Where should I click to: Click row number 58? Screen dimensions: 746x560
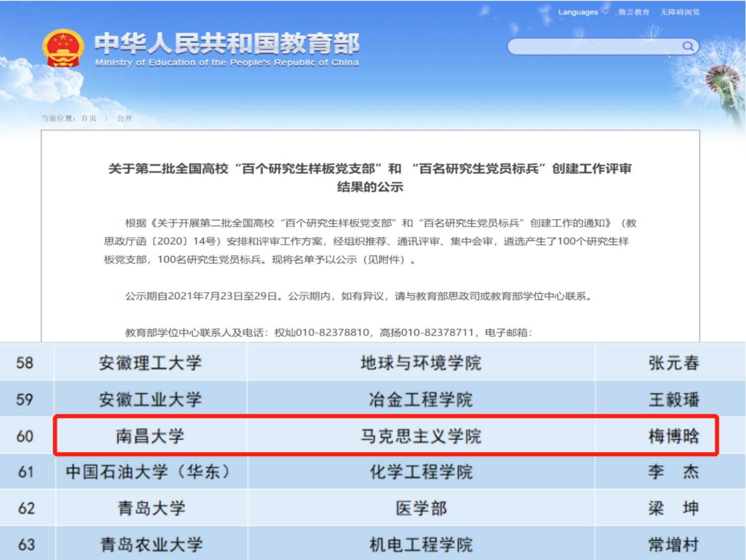[25, 363]
